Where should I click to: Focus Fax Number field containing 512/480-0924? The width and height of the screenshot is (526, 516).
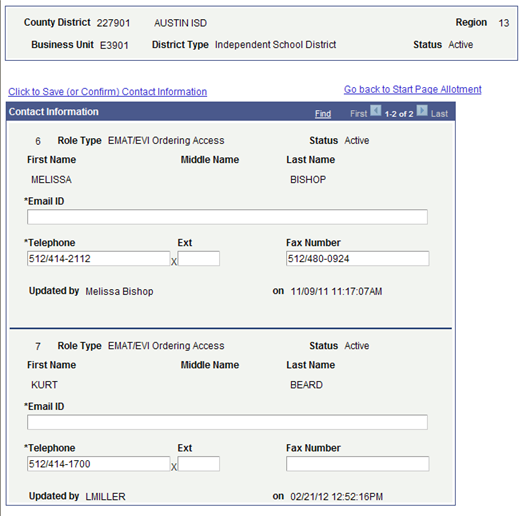(357, 259)
